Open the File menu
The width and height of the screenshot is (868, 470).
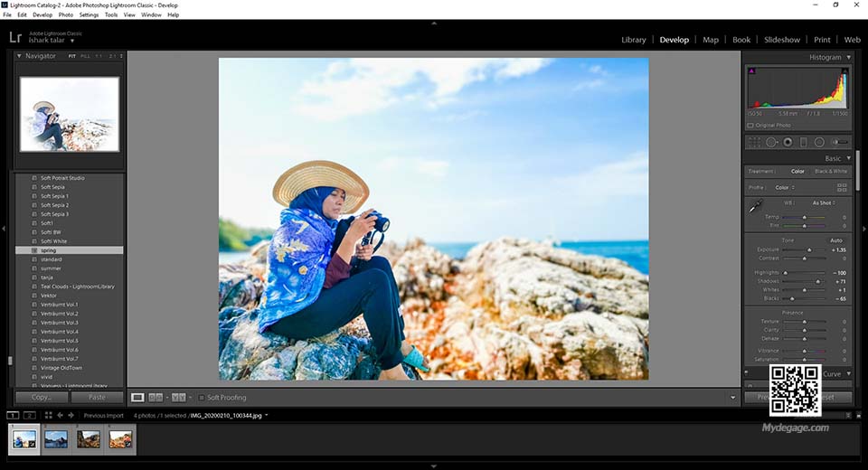point(7,15)
